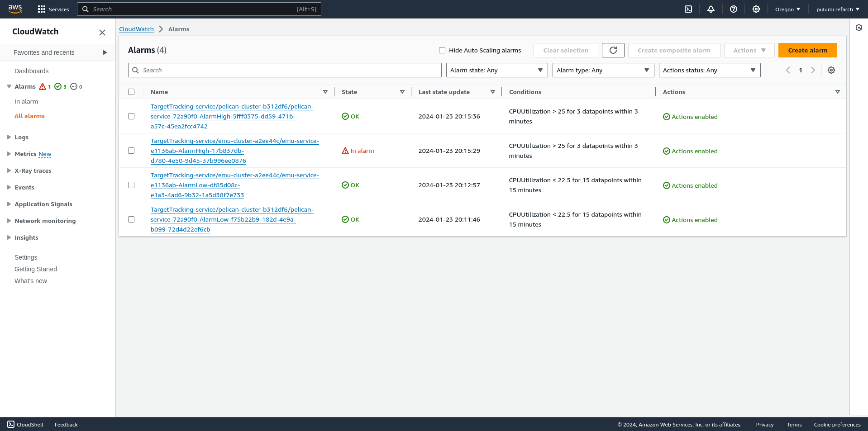Viewport: 868px width, 431px height.
Task: Close the CloudWatch navigation panel
Action: (x=102, y=32)
